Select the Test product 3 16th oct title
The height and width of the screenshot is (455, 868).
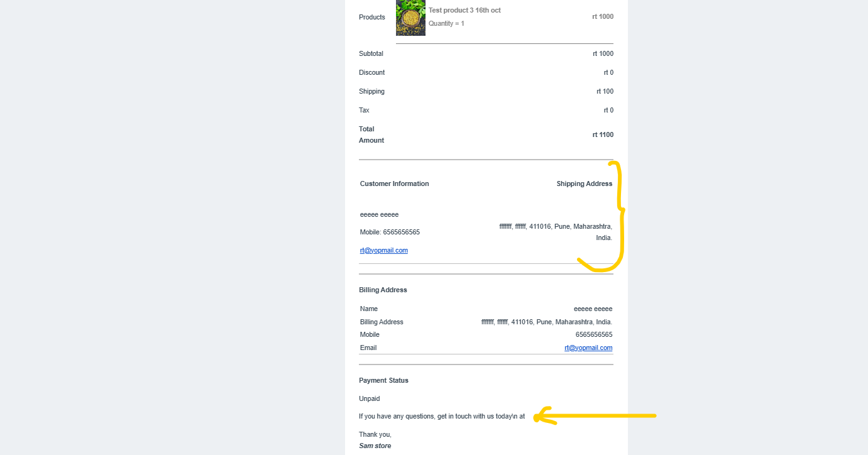pos(464,10)
